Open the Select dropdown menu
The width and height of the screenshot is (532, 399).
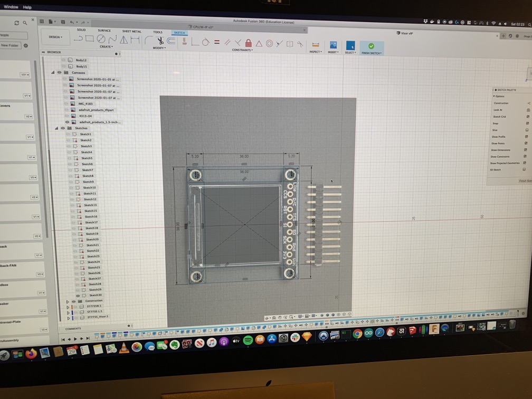coord(350,53)
